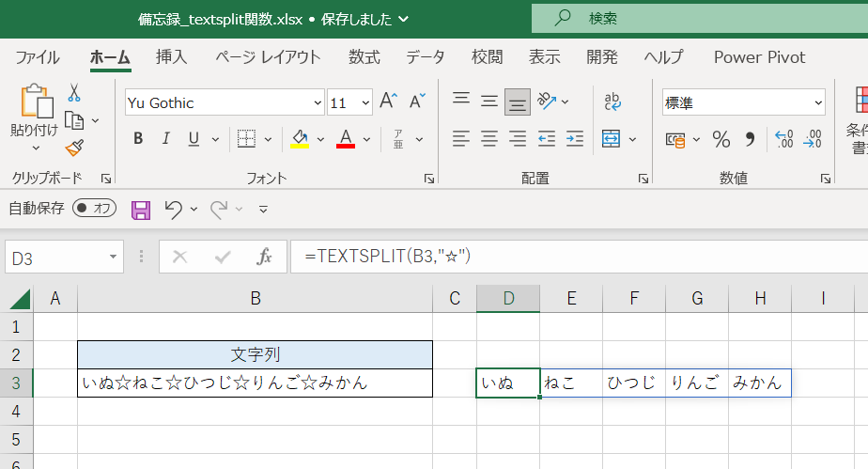Align text right
Screen dimensions: 868x469
(x=518, y=138)
